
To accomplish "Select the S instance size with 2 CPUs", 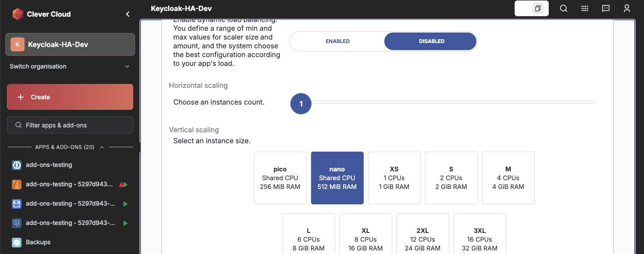I will tap(451, 178).
